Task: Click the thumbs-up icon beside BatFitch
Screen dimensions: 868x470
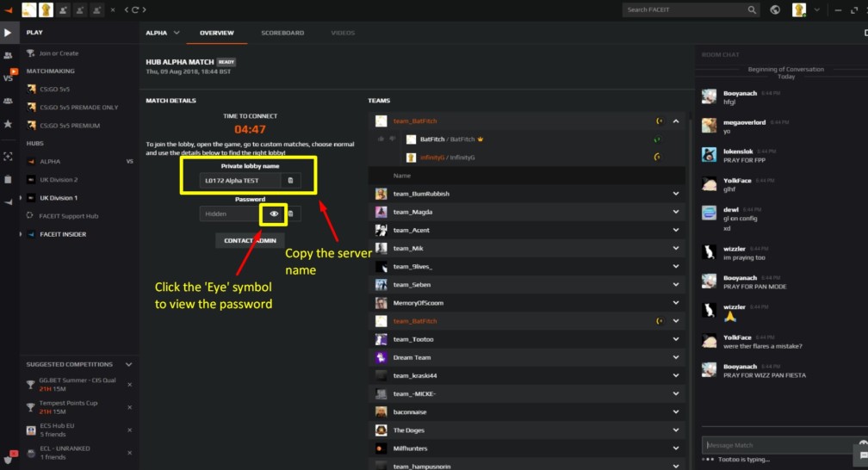Action: (x=381, y=139)
